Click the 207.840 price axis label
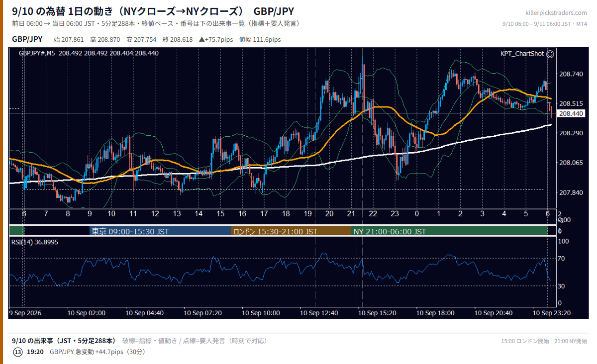 point(571,192)
